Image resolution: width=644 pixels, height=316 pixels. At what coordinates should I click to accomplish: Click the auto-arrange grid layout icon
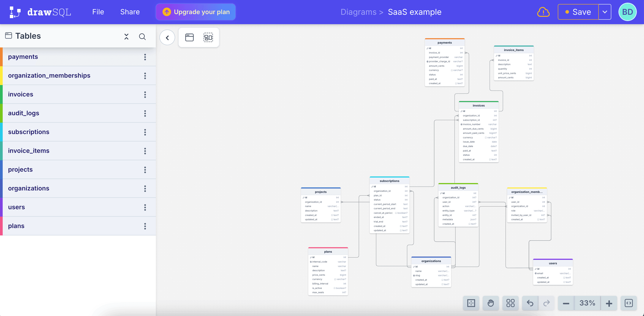510,303
